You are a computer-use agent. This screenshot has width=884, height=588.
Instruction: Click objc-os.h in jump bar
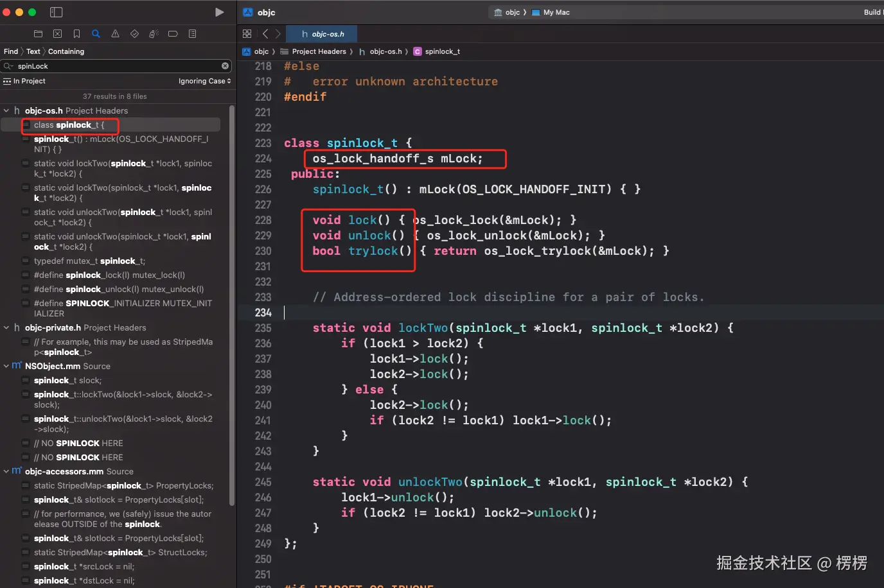coord(380,51)
